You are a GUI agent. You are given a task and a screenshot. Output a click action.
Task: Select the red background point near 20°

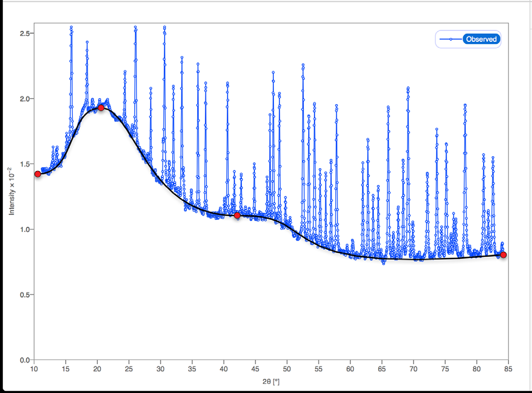pyautogui.click(x=101, y=108)
